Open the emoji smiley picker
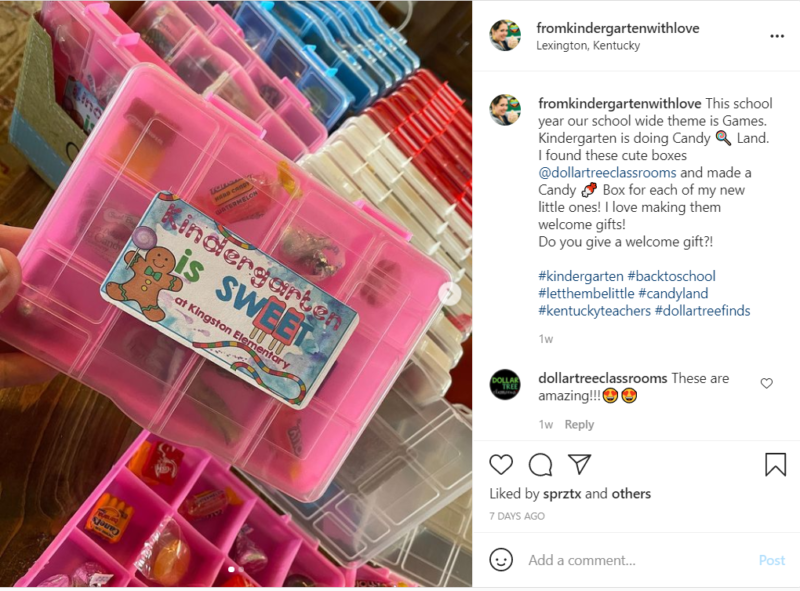800x591 pixels. pos(501,560)
